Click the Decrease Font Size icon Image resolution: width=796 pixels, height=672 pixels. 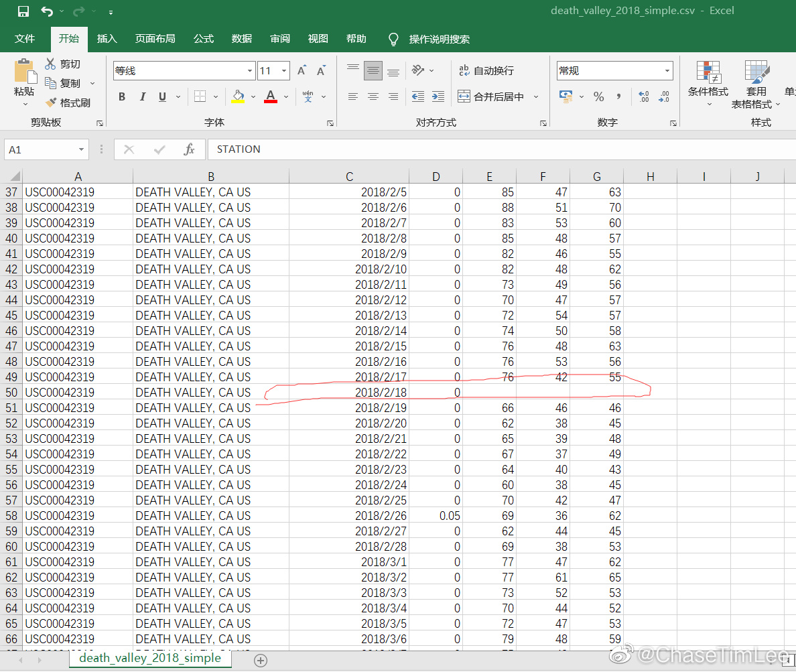coord(322,70)
